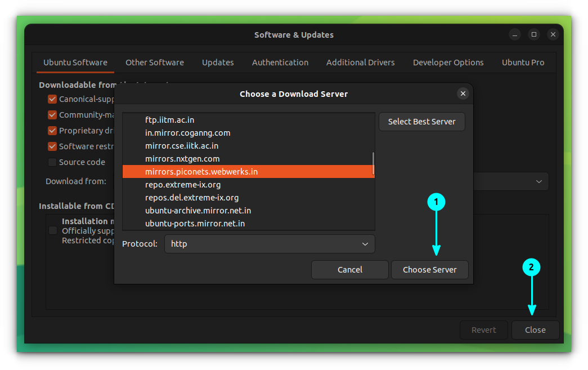
Task: Cancel the server selection dialog
Action: pos(349,269)
